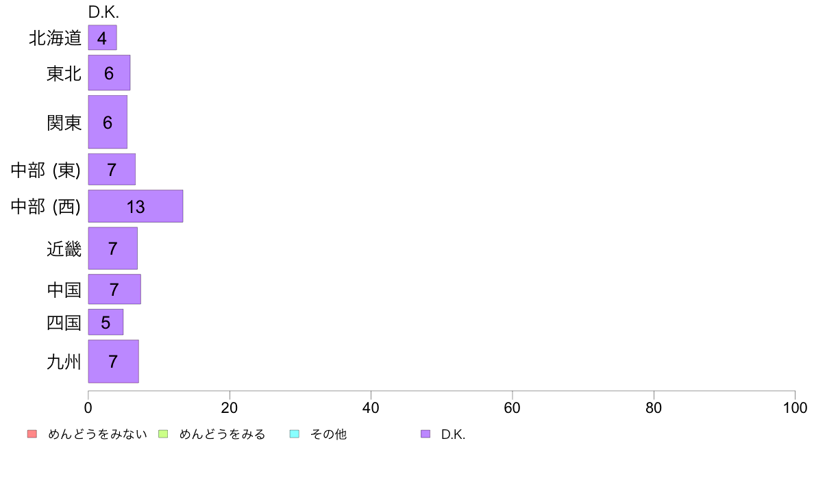Image resolution: width=814 pixels, height=504 pixels.
Task: Click the 中部 (西) axis label
Action: click(x=46, y=207)
